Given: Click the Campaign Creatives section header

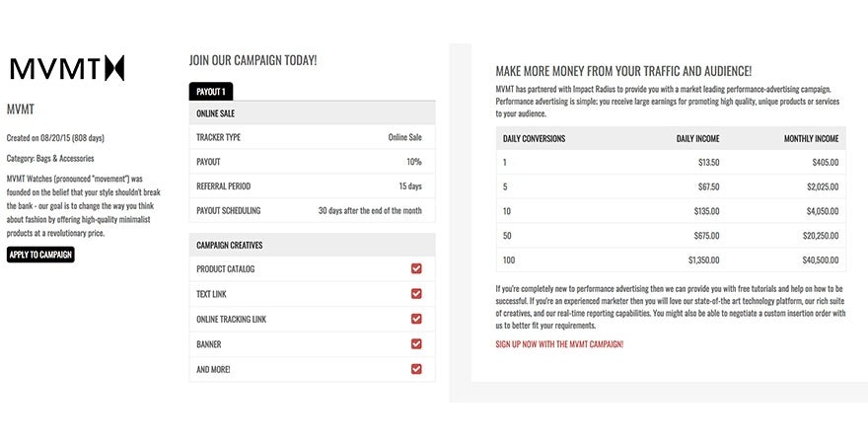Looking at the screenshot, I should tap(312, 245).
